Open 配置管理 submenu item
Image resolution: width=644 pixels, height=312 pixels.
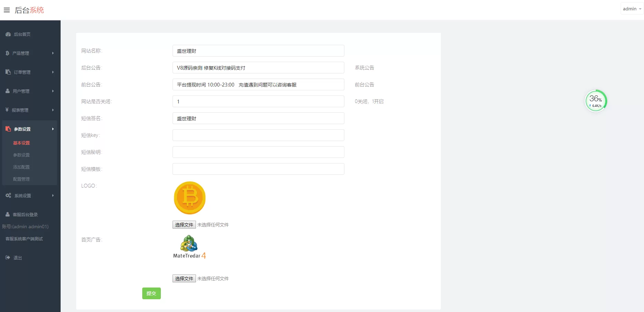(21, 179)
